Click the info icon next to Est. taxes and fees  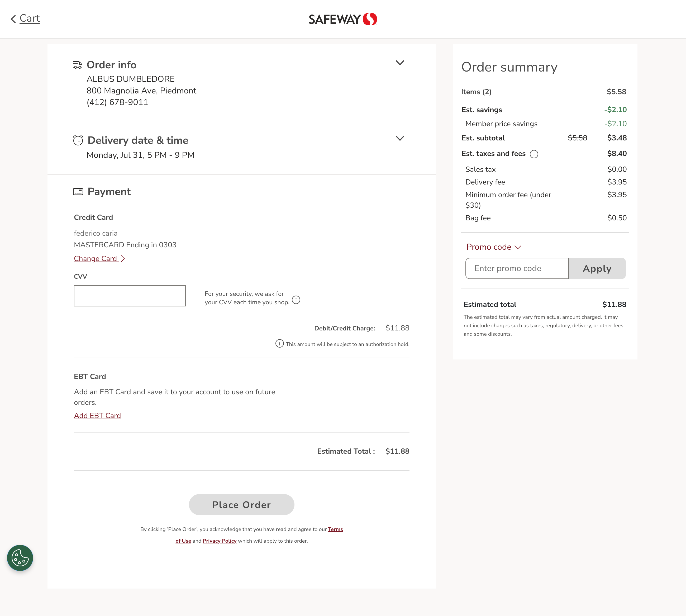pos(534,154)
